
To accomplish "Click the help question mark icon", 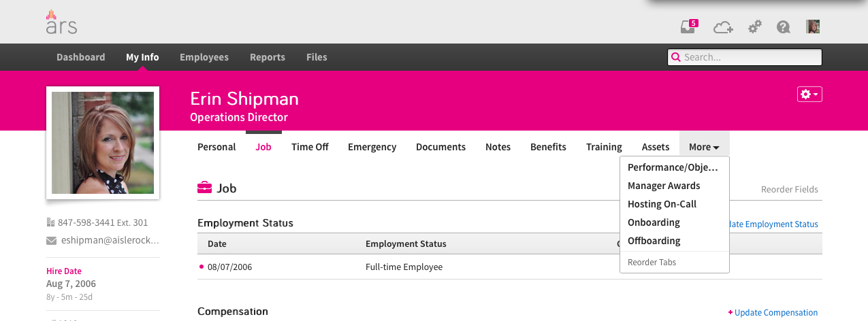I will tap(783, 27).
